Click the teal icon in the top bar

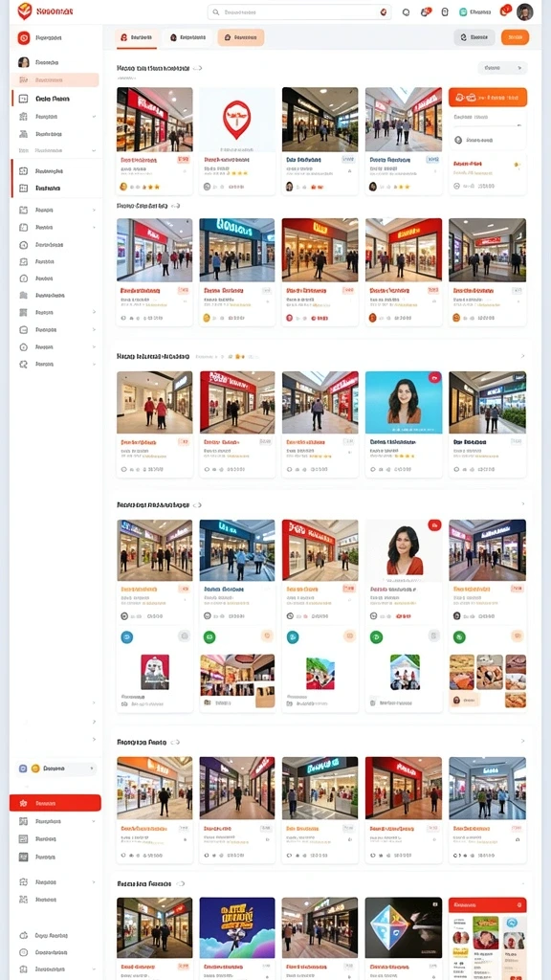[x=463, y=11]
